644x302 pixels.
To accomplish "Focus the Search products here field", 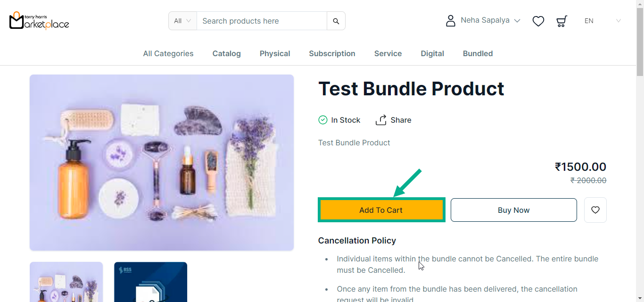I will pos(262,21).
